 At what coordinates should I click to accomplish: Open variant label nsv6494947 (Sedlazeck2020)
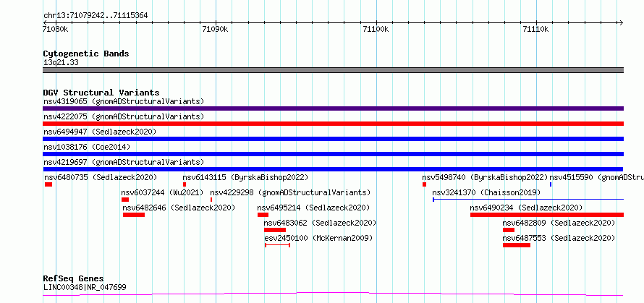[x=100, y=132]
